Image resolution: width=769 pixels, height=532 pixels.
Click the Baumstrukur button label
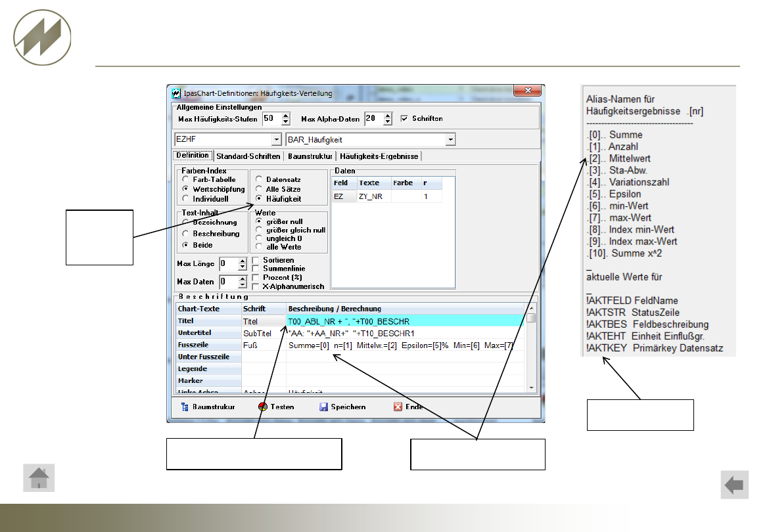click(x=214, y=407)
